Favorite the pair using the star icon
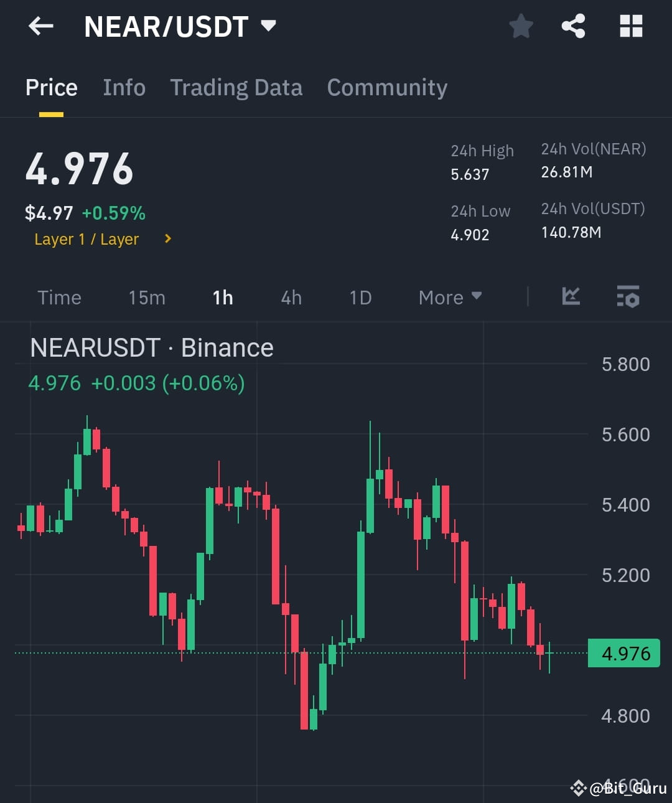The image size is (672, 803). coord(521,26)
